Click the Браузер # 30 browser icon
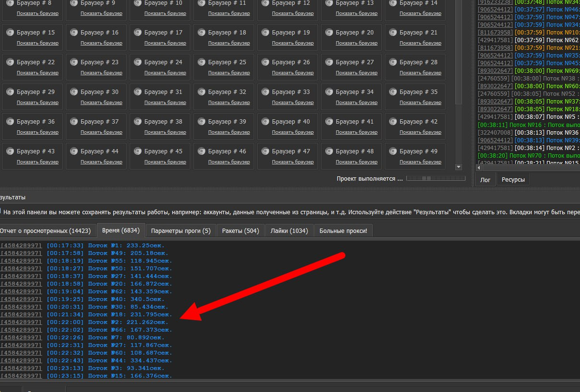This screenshot has width=580, height=392. pyautogui.click(x=73, y=92)
